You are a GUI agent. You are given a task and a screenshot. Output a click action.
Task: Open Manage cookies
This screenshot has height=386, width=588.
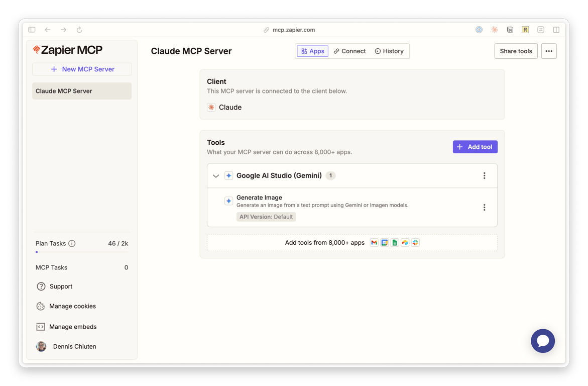(x=66, y=307)
